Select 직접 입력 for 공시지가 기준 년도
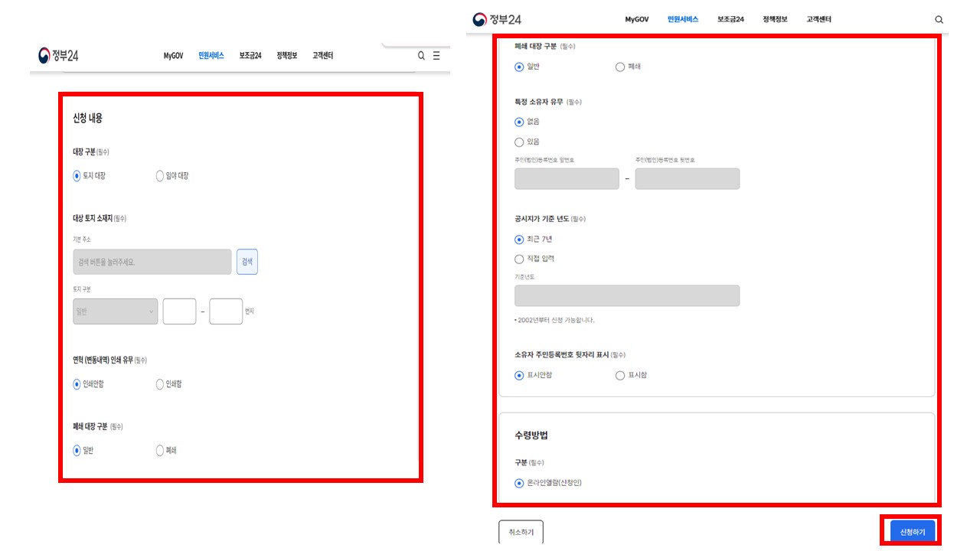 coord(520,259)
